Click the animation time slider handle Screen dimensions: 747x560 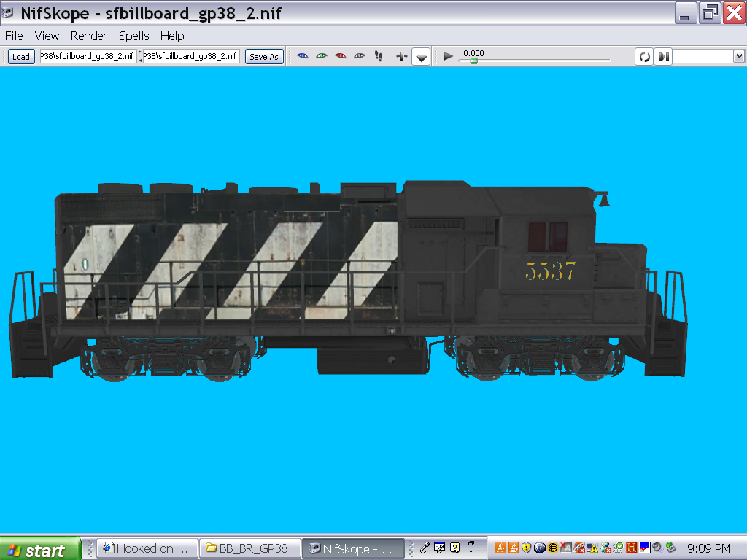pos(473,61)
